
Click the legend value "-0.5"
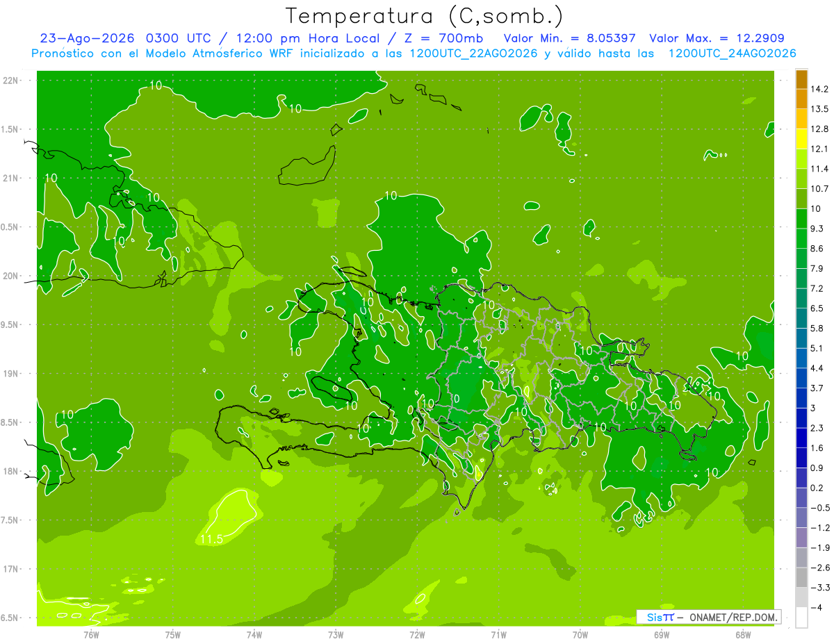819,508
